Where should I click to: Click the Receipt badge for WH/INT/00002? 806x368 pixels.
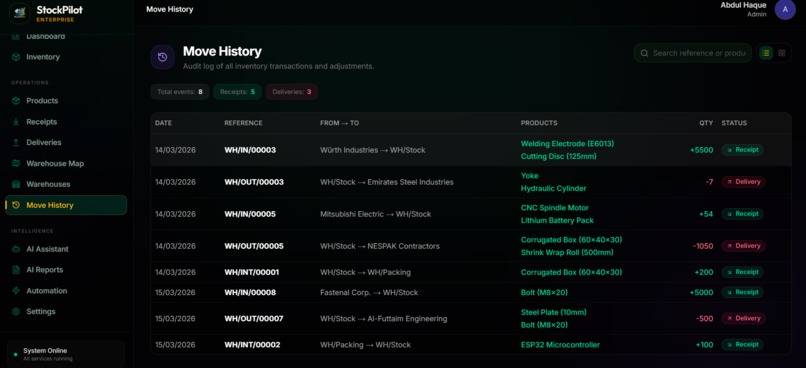coord(742,345)
